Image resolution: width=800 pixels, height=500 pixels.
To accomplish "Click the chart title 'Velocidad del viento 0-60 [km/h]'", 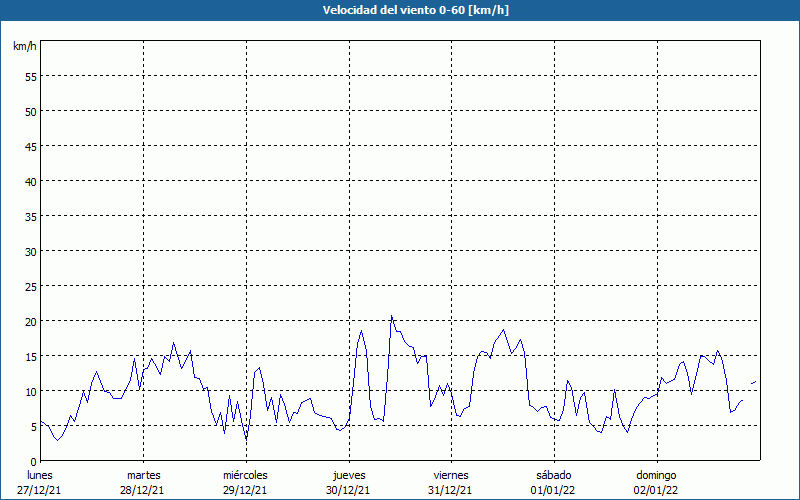I will click(415, 10).
